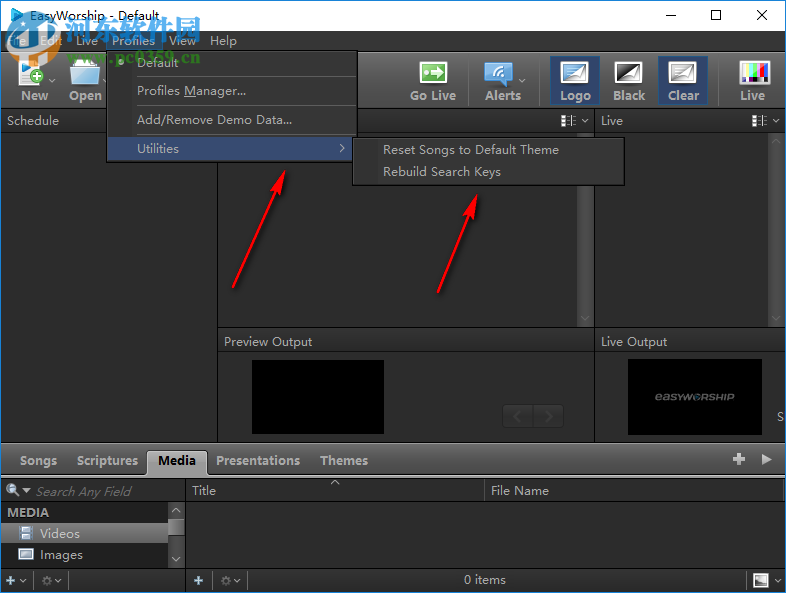This screenshot has width=786, height=593.
Task: Switch to the Songs tab
Action: tap(38, 461)
